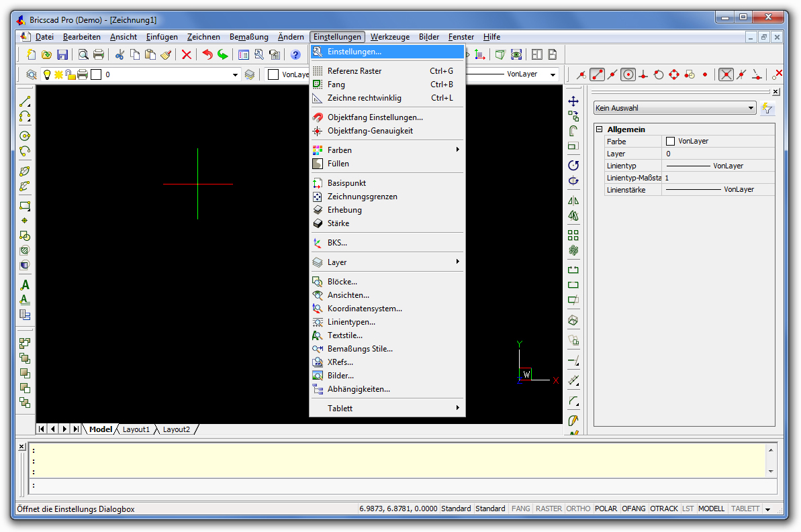Click the Save drawing icon

click(62, 55)
